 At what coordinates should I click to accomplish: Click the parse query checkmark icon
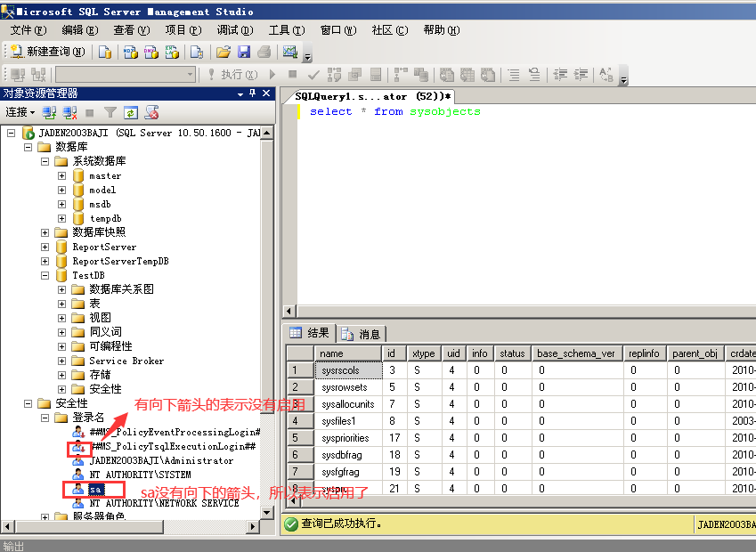pos(313,74)
